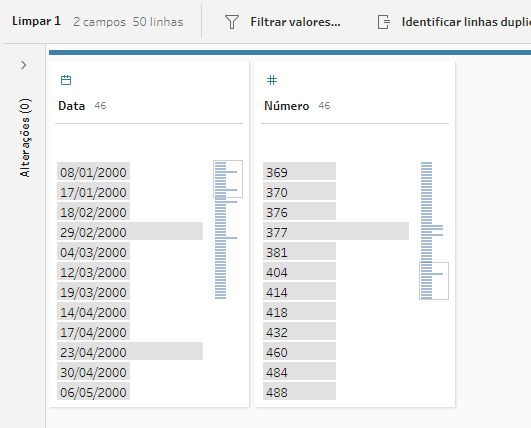Image resolution: width=531 pixels, height=428 pixels.
Task: Select the number value 488
Action: click(299, 391)
